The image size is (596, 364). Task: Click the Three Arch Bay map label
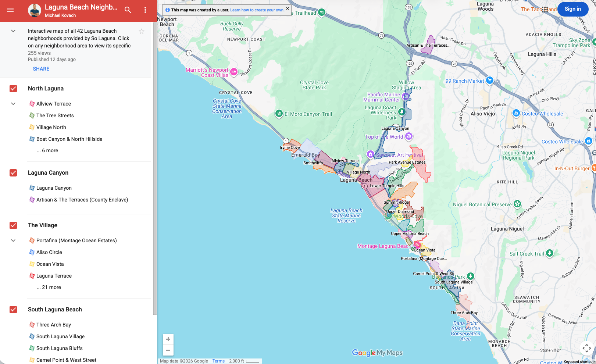(x=464, y=313)
